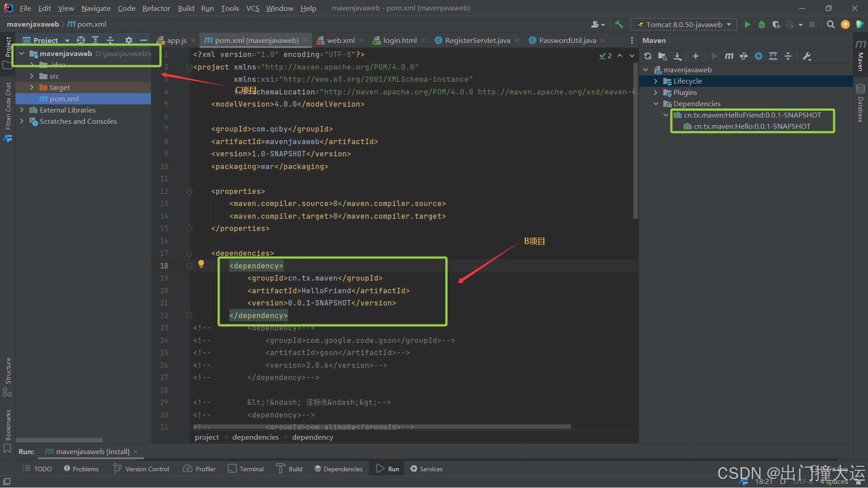Open Search Everywhere magnifier
The width and height of the screenshot is (868, 488).
click(x=830, y=24)
